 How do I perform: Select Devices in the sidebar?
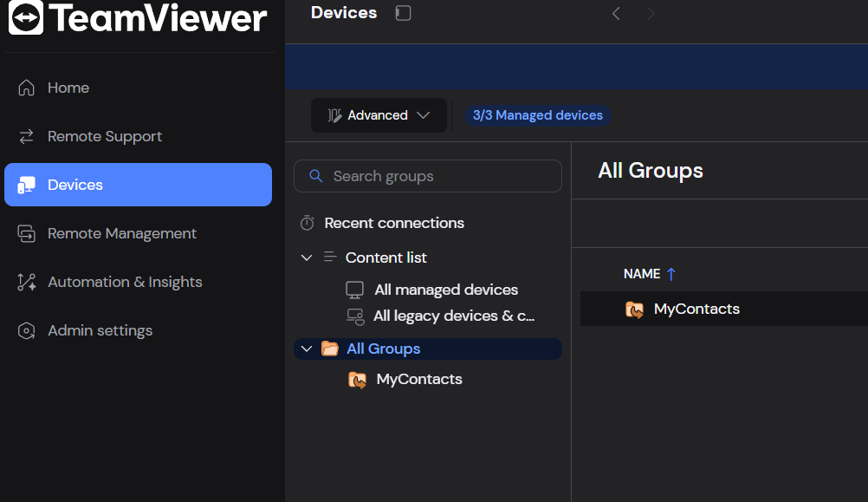click(138, 185)
